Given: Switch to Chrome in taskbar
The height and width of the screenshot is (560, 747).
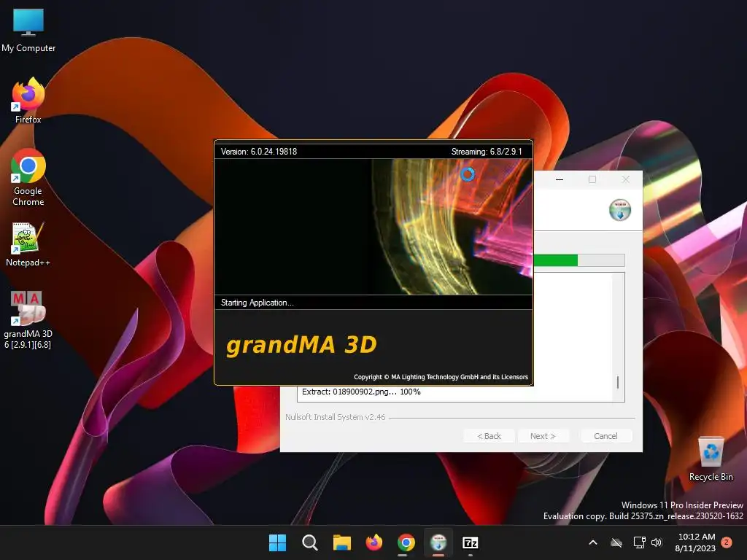Looking at the screenshot, I should tap(406, 542).
